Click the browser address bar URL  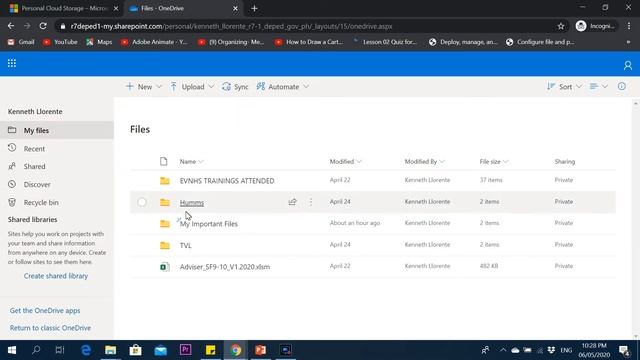coord(231,26)
